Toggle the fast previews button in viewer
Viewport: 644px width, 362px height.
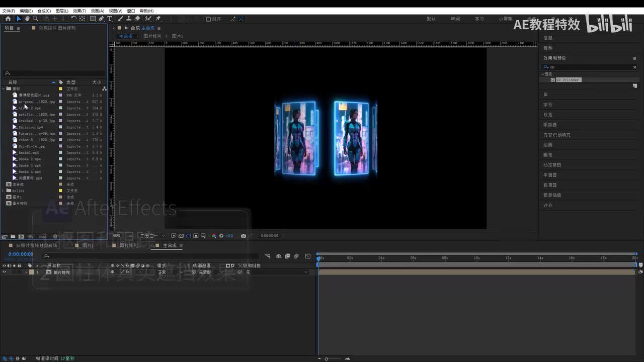(174, 236)
